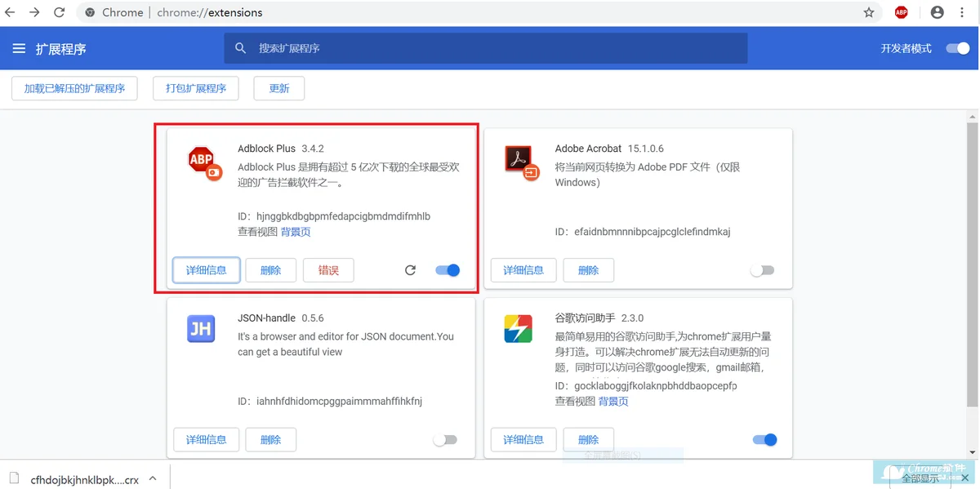980x489 pixels.
Task: Click 删除 for 谷歌访问助手
Action: (x=589, y=439)
